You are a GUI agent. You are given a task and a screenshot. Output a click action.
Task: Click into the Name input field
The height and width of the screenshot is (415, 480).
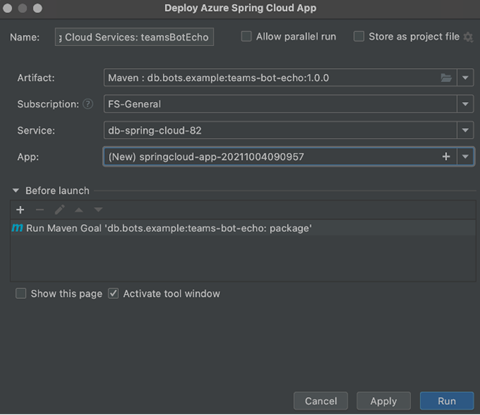(134, 37)
